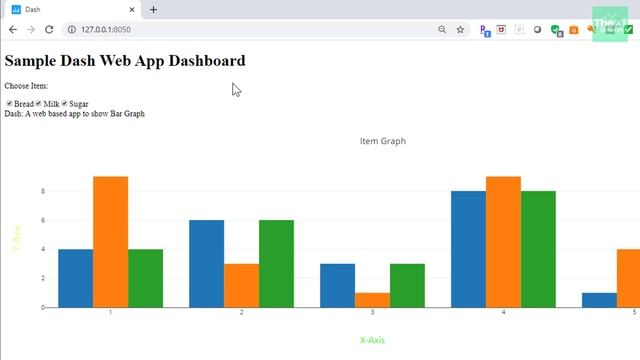Open the zoom magnifier in address bar
This screenshot has height=360, width=640.
click(442, 29)
